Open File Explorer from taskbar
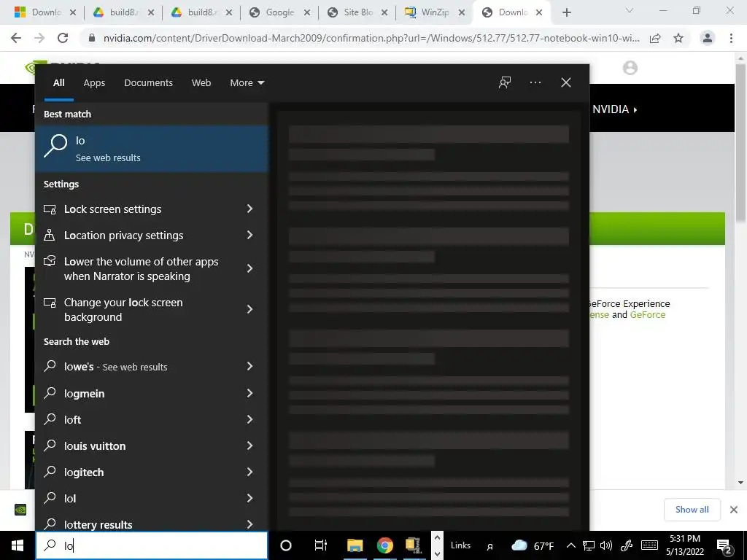Viewport: 747px width, 560px height. 355,545
